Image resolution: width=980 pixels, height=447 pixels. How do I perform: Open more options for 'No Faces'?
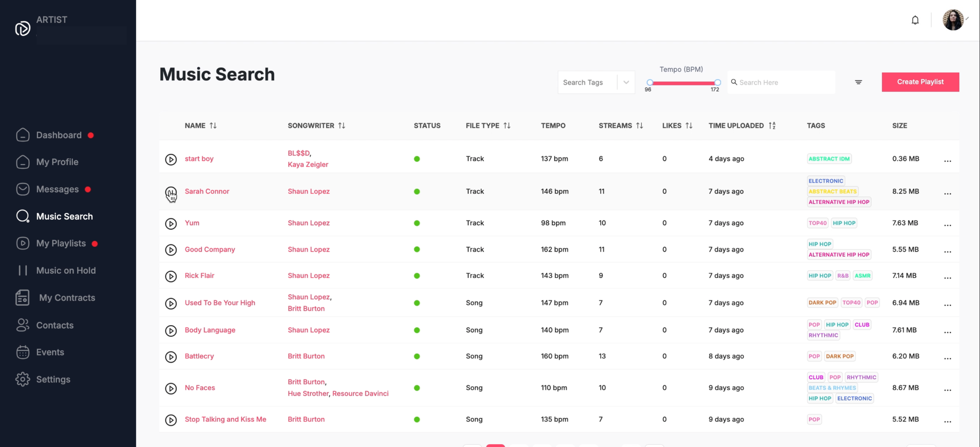pyautogui.click(x=947, y=389)
